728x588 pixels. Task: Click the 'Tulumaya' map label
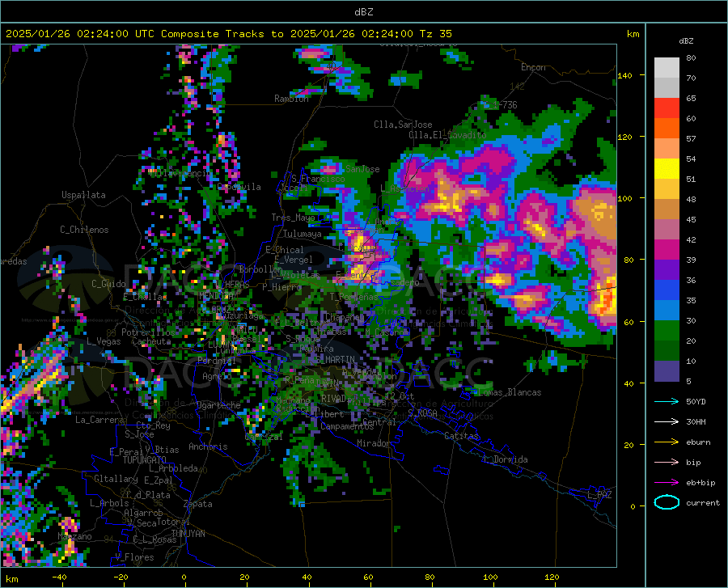point(303,234)
